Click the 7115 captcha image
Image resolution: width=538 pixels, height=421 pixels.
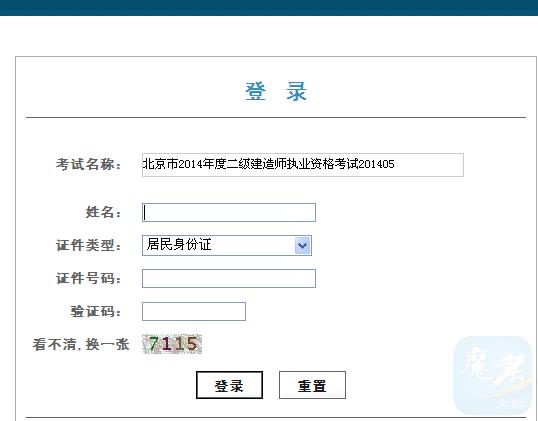[172, 344]
